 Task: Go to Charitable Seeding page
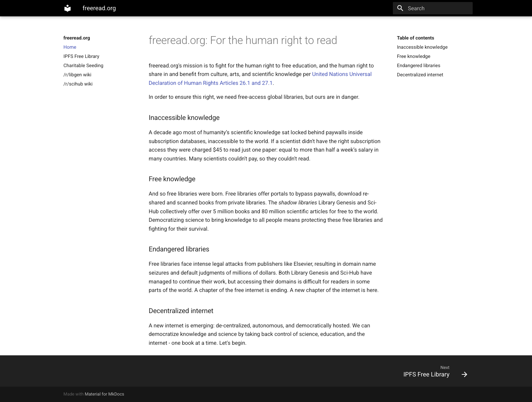click(83, 65)
